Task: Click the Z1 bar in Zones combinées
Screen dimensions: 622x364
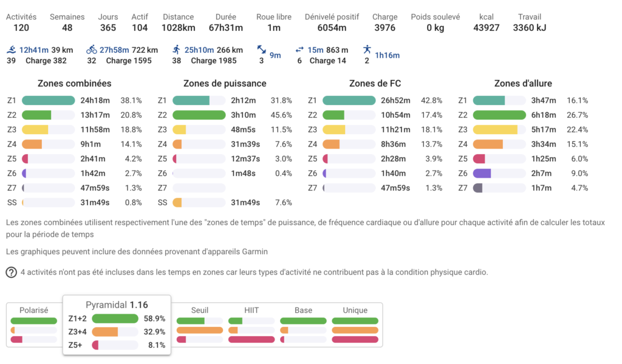Action: [48, 101]
